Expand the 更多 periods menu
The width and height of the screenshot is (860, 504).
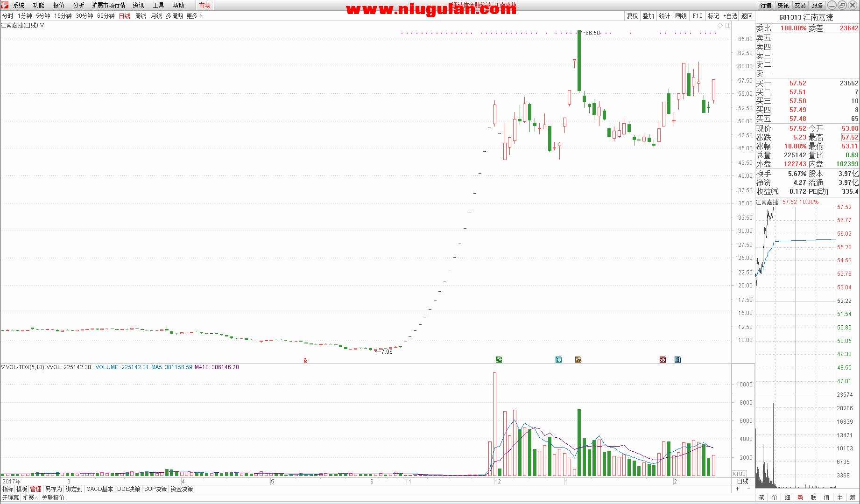[195, 16]
